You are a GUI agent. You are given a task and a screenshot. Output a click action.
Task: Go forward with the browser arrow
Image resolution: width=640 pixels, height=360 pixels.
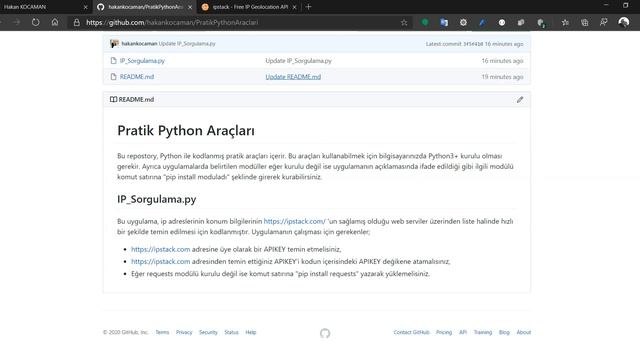[16, 22]
